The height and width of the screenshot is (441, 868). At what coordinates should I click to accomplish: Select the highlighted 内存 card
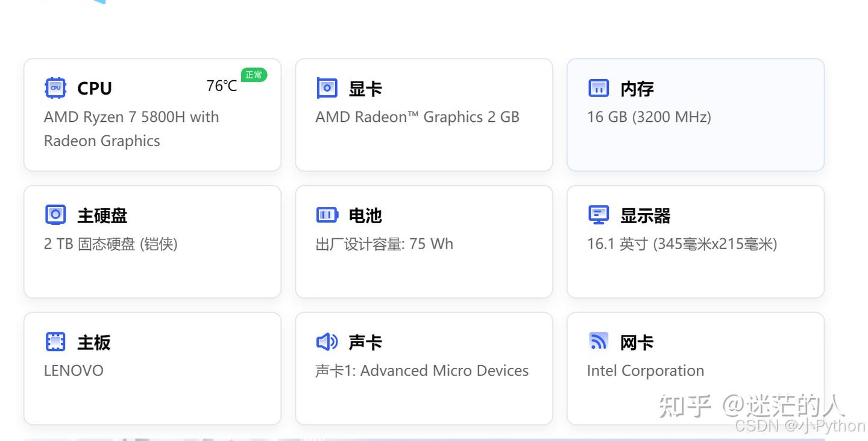point(695,115)
